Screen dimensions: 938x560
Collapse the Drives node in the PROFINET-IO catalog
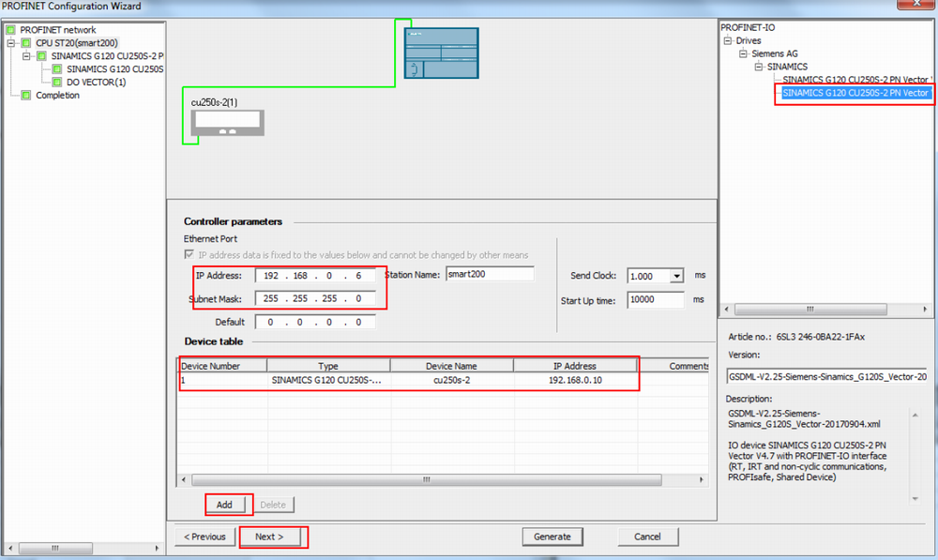coord(728,41)
